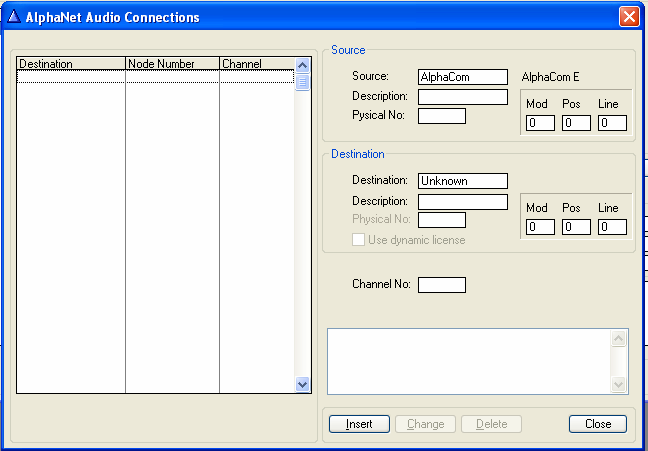Click the Destination name field showing Unknown
The height and width of the screenshot is (451, 648).
(x=462, y=181)
